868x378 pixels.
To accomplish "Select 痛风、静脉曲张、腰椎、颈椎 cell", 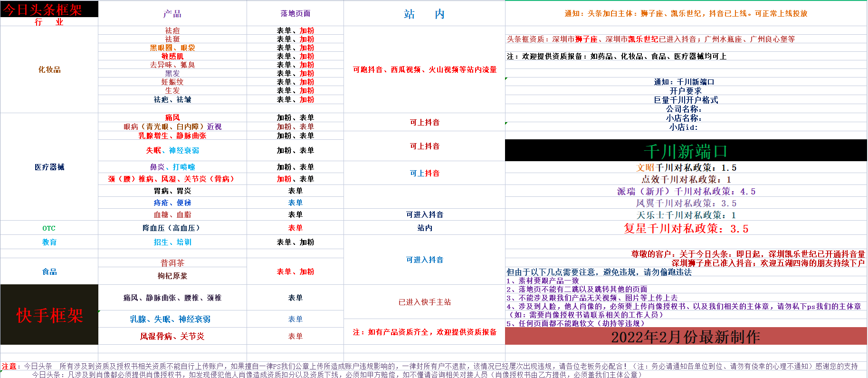I will 172,298.
